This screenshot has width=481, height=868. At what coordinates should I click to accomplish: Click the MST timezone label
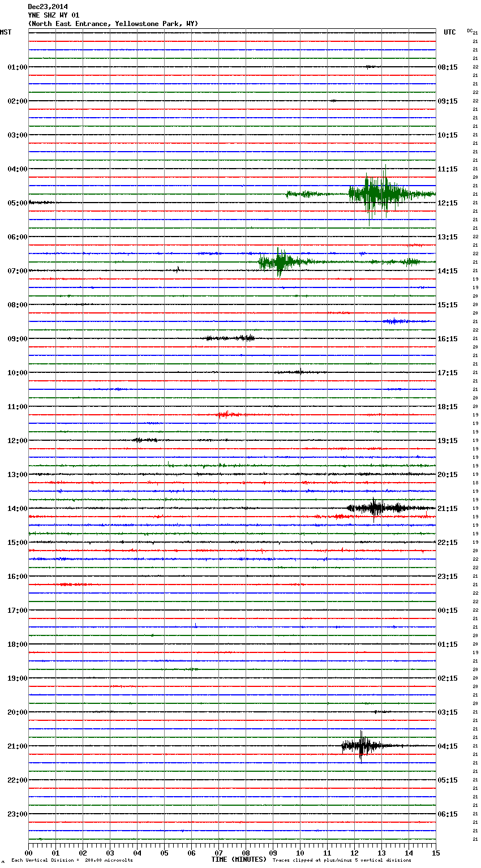tap(6, 32)
